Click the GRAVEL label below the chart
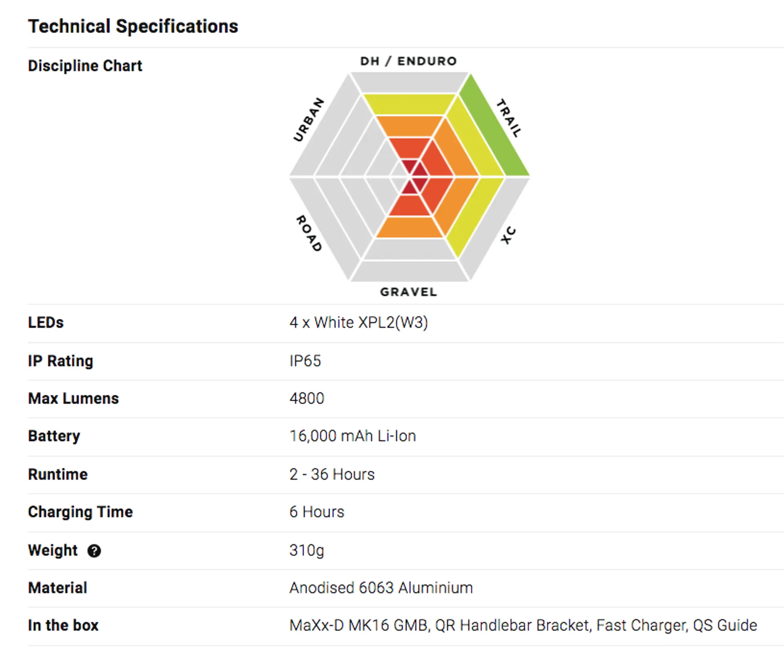Viewport: 784px width, 672px height. 409,292
